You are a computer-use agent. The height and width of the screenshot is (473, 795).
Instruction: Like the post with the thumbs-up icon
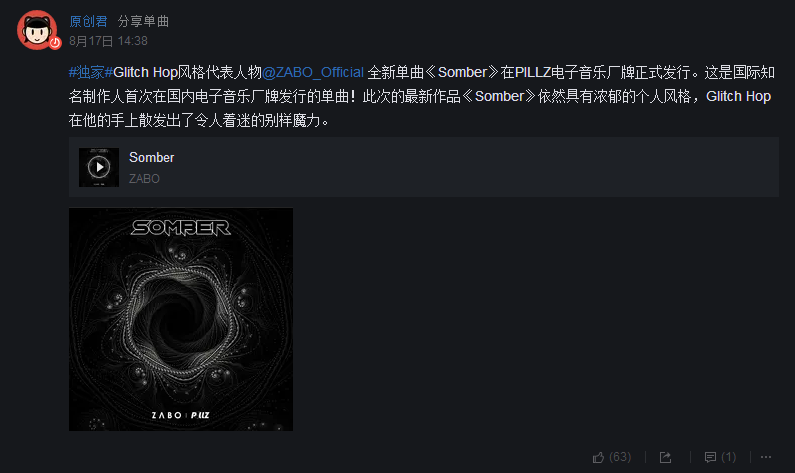point(598,457)
